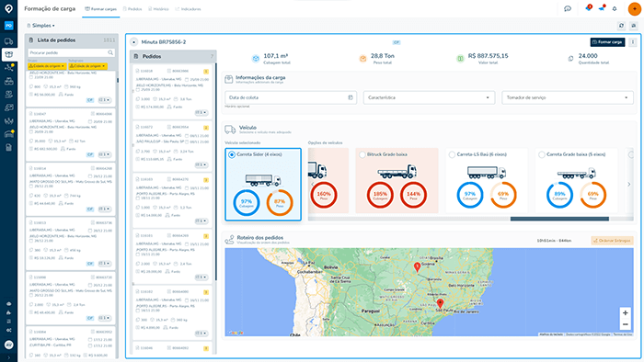Screen dimensions: 644x362
Task: Open the document sidebar icon
Action: tap(8, 148)
